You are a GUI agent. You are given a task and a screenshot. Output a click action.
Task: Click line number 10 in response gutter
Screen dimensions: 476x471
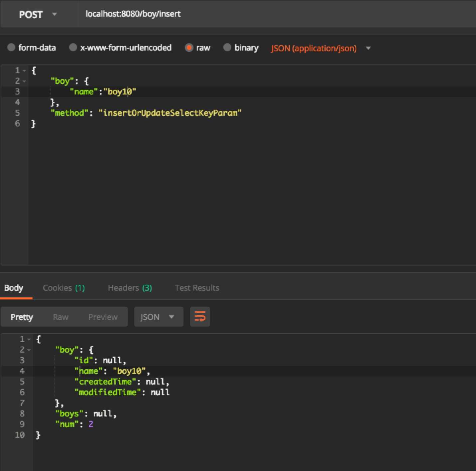pyautogui.click(x=20, y=435)
